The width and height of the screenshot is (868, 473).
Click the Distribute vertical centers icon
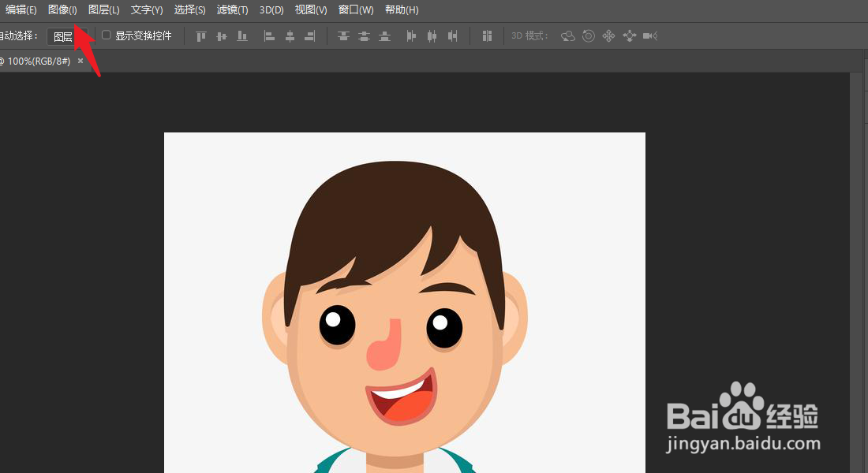click(x=364, y=36)
